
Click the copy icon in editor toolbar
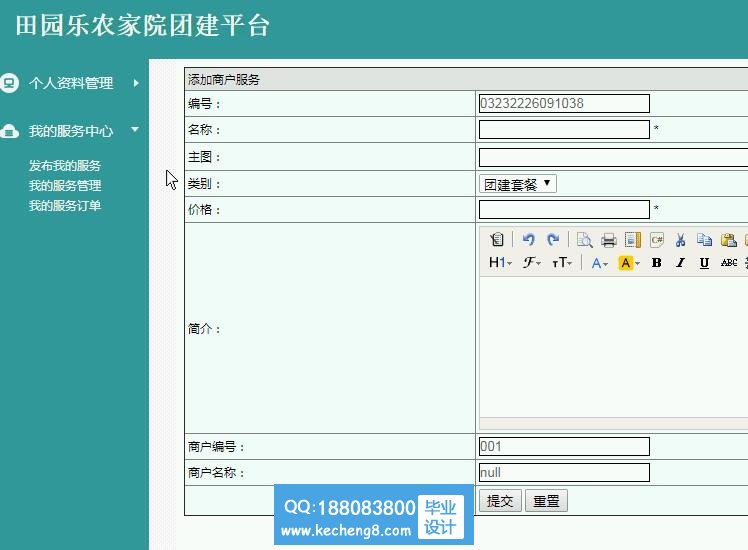[x=704, y=239]
